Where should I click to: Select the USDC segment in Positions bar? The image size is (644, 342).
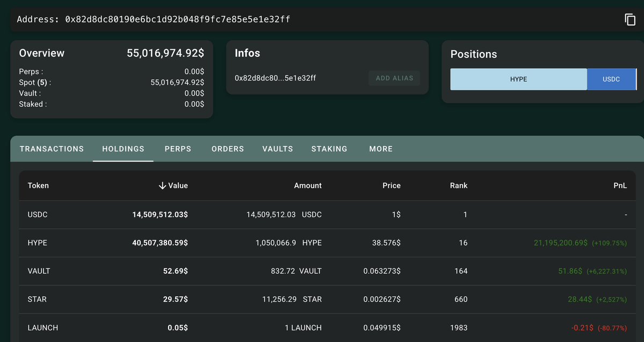(611, 79)
